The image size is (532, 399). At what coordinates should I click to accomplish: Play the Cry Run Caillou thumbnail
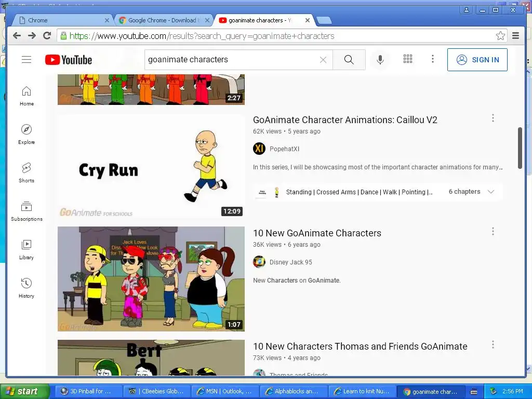[x=151, y=166]
